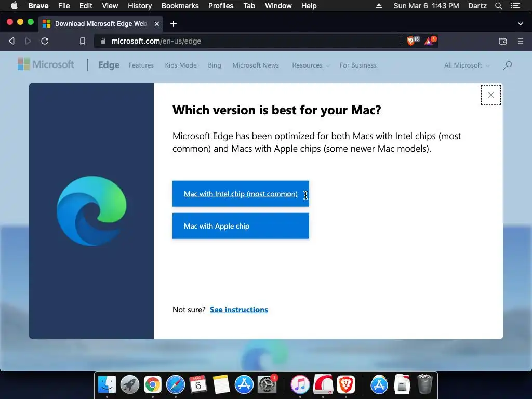
Task: Open Music app from the Dock
Action: (300, 385)
